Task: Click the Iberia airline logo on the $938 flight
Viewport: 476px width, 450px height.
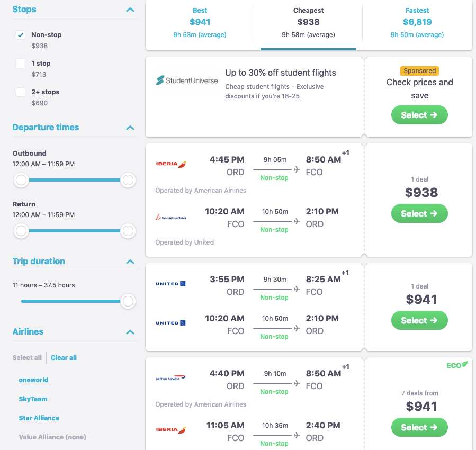Action: [x=170, y=164]
